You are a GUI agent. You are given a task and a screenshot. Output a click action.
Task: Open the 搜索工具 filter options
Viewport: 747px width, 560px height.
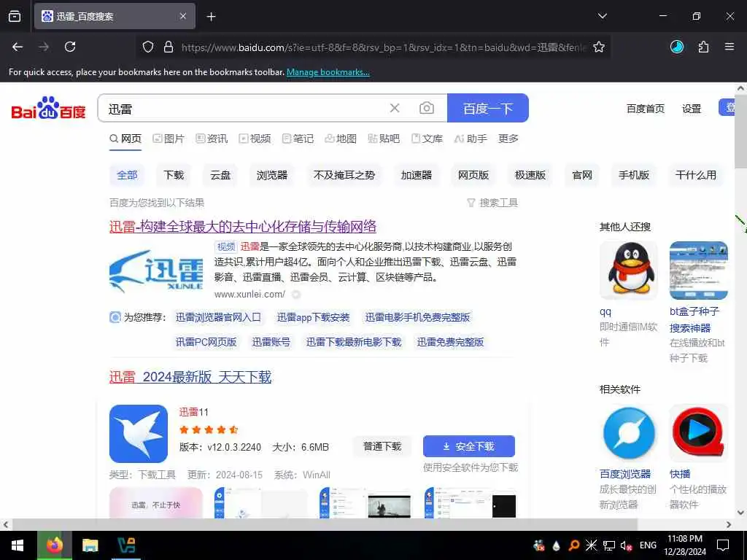492,203
